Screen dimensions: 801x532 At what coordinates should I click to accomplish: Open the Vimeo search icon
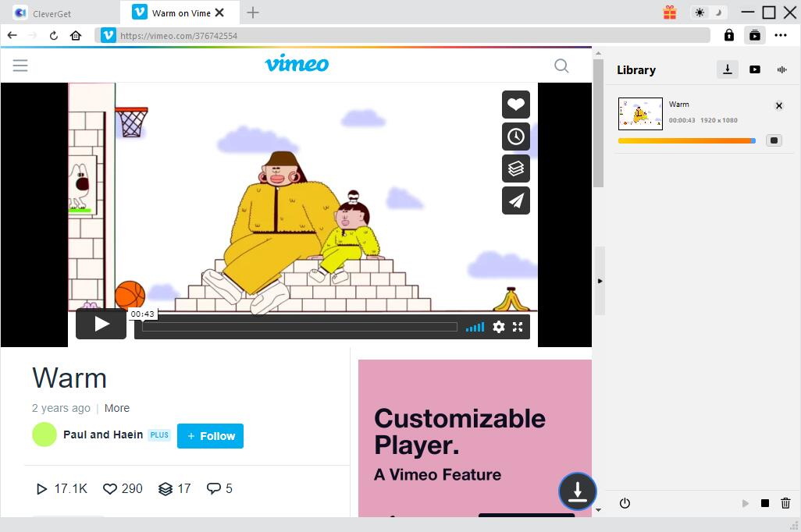561,66
